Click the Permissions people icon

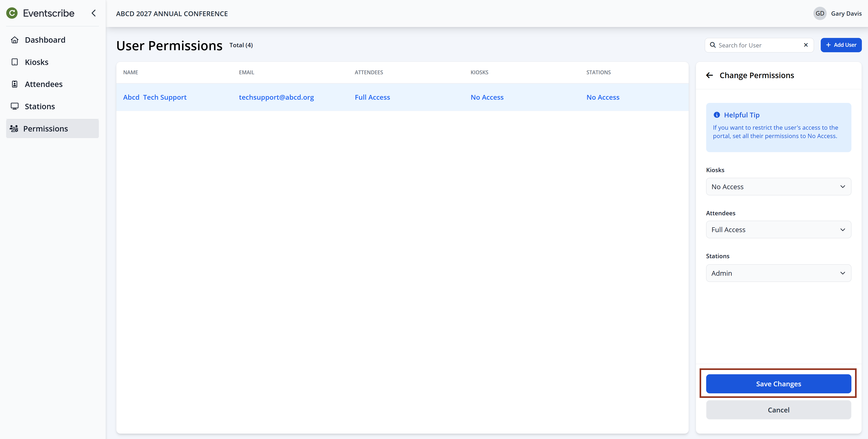14,129
